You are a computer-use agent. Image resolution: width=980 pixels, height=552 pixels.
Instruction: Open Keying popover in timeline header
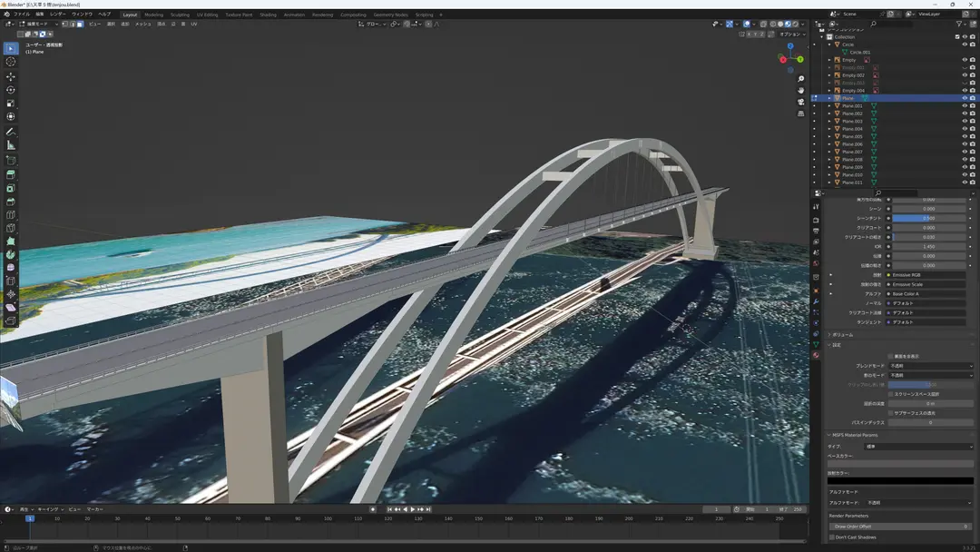click(x=51, y=509)
